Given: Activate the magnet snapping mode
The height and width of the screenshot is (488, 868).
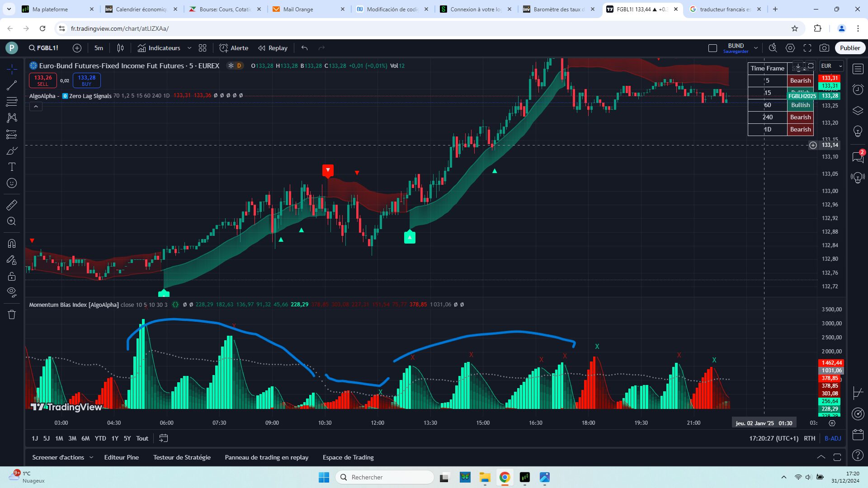Looking at the screenshot, I should [12, 244].
